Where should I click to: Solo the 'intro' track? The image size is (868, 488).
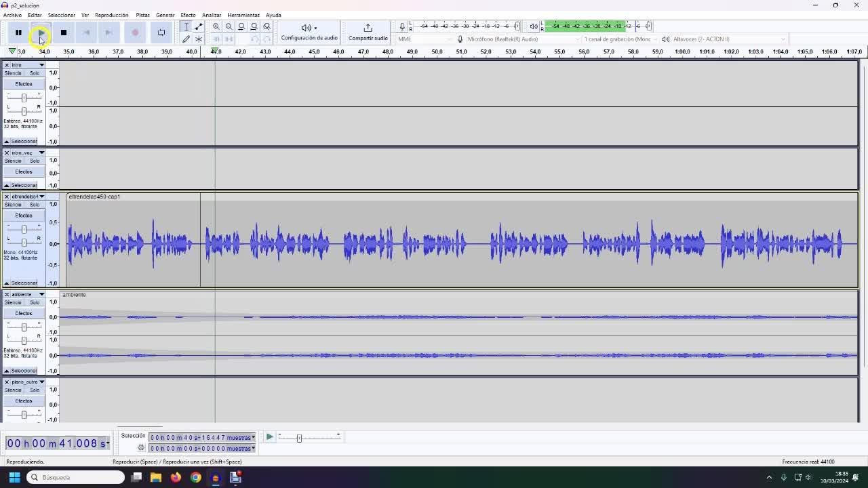35,73
